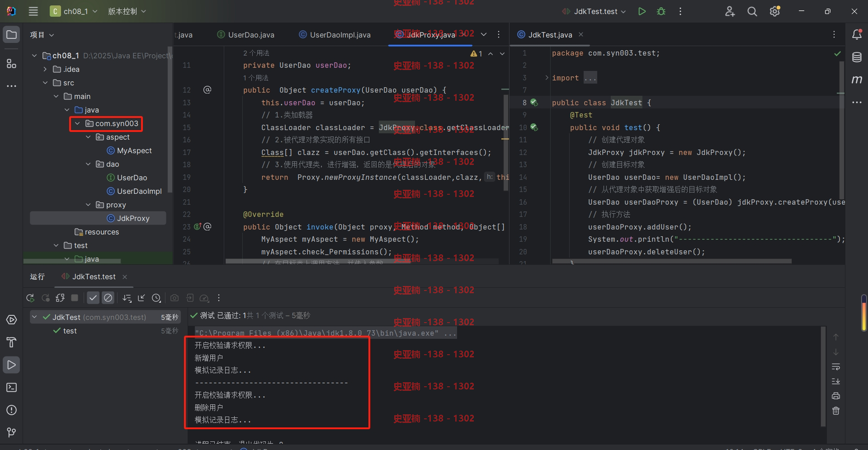Image resolution: width=868 pixels, height=450 pixels.
Task: Switch to UserDao.java tab
Action: pyautogui.click(x=246, y=35)
